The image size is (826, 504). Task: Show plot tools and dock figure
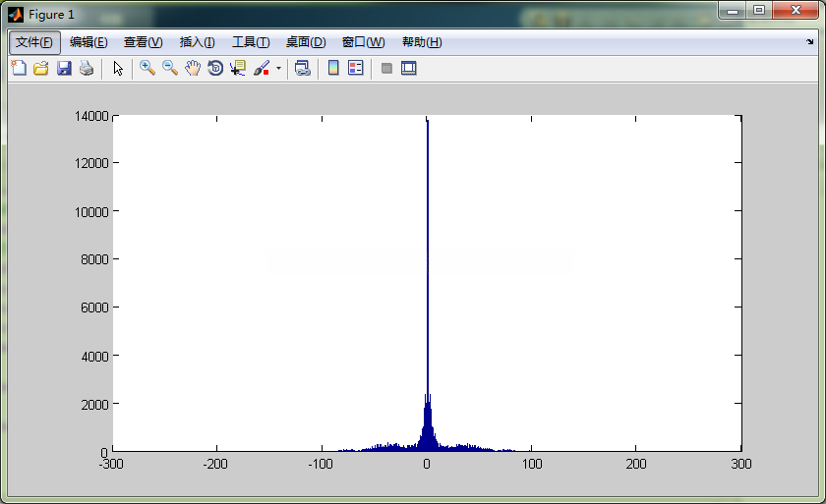pos(409,68)
